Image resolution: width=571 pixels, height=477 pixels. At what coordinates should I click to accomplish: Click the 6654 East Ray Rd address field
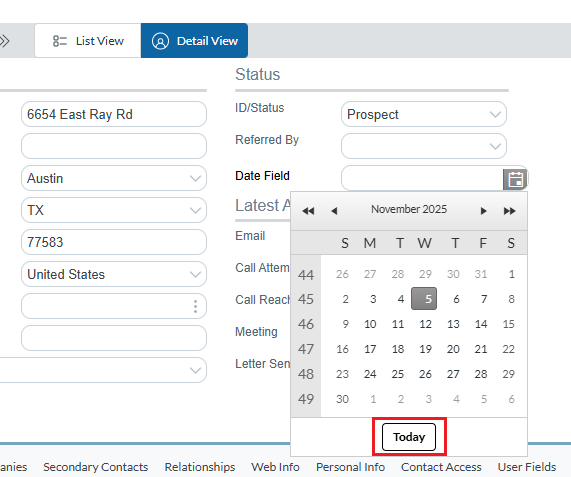114,114
